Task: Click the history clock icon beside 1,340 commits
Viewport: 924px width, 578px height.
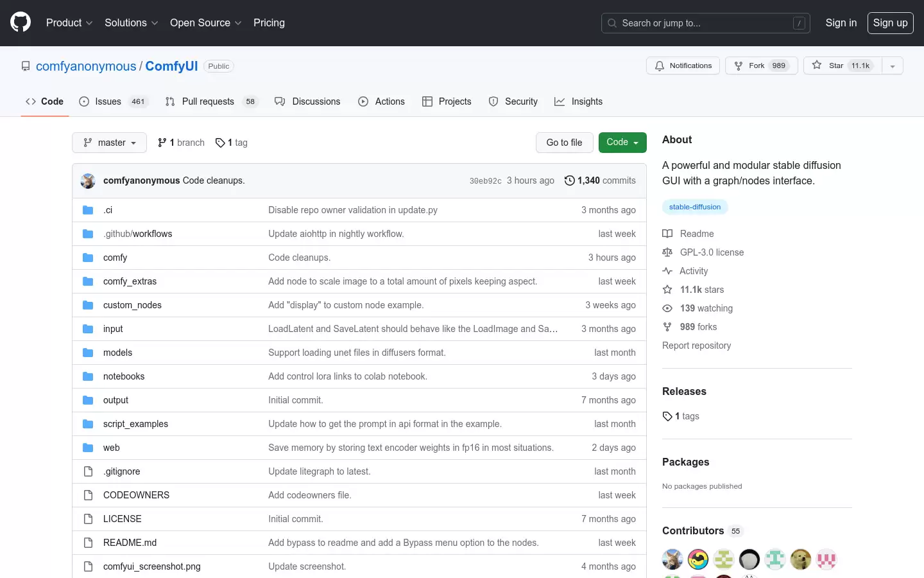Action: pos(569,180)
